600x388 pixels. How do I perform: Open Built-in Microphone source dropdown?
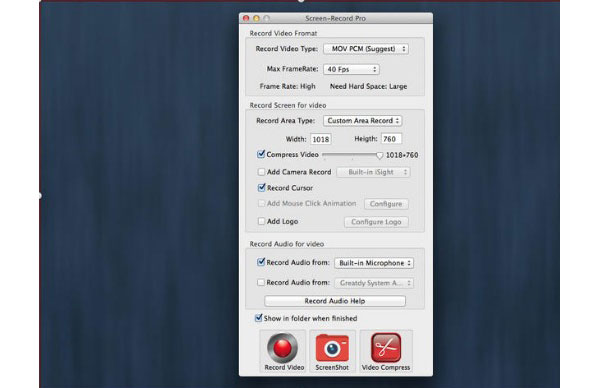click(374, 263)
